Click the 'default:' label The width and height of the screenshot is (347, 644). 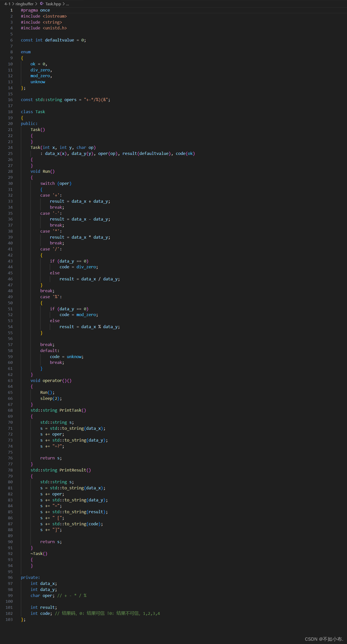tap(50, 351)
